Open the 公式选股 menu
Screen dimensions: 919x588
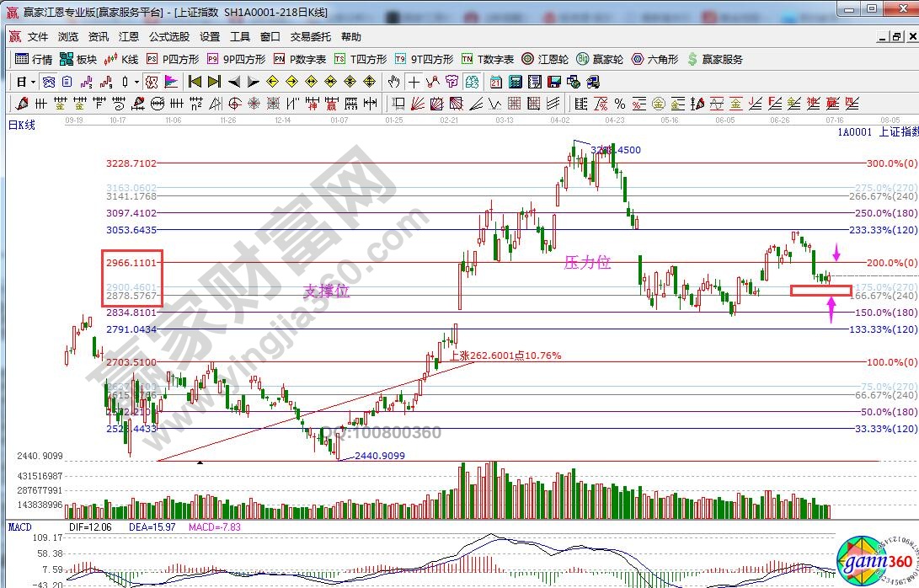point(168,37)
